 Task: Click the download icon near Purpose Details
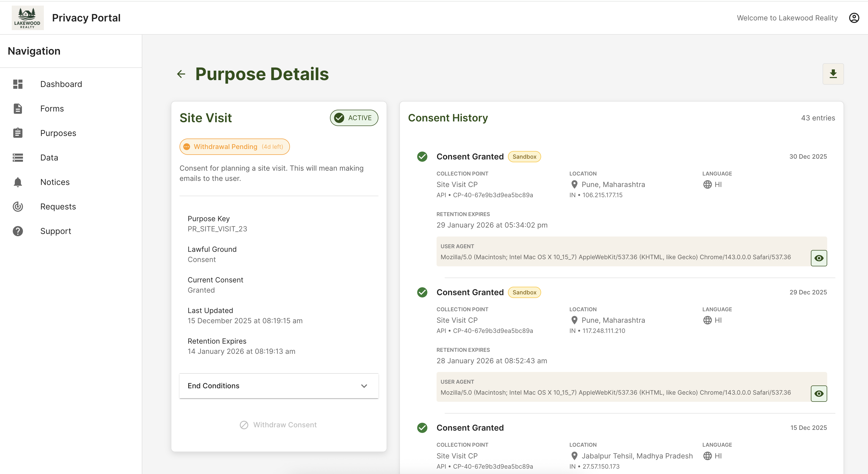click(833, 74)
